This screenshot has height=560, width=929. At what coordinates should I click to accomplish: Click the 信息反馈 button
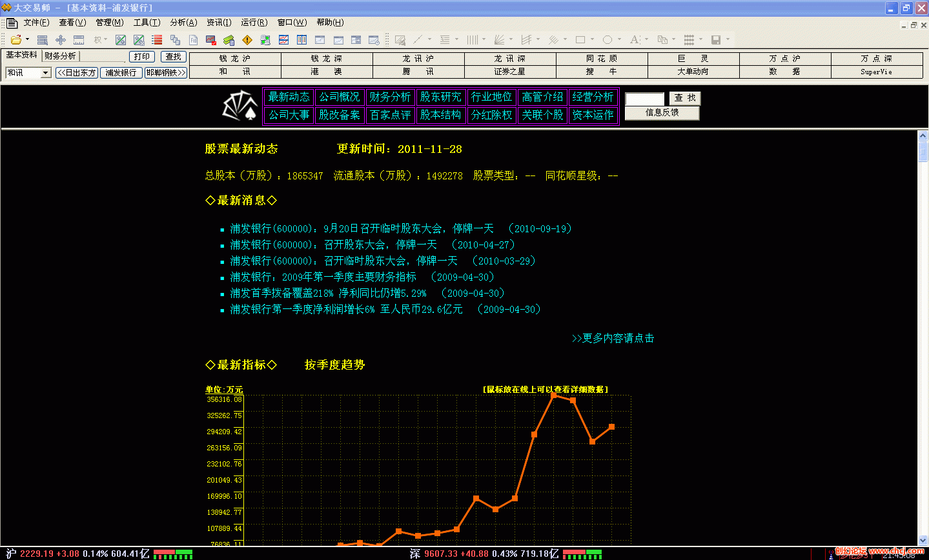(x=662, y=113)
